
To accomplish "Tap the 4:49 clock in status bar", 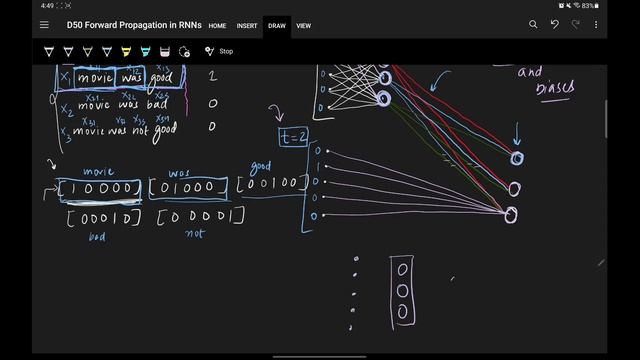I will [x=47, y=6].
